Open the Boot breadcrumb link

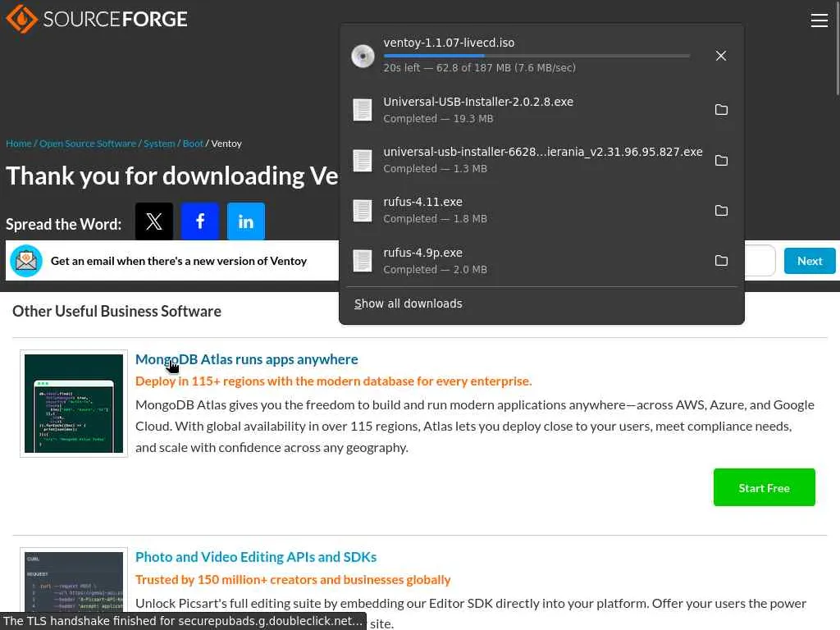click(x=193, y=144)
